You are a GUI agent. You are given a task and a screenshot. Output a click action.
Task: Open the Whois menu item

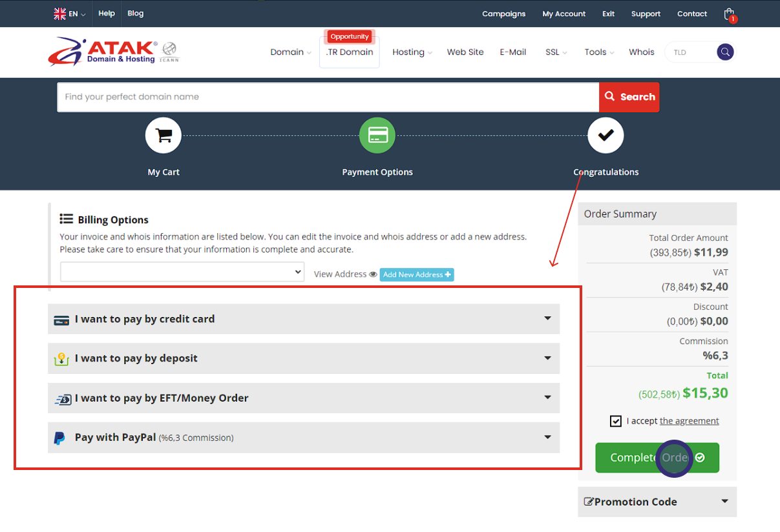[642, 52]
